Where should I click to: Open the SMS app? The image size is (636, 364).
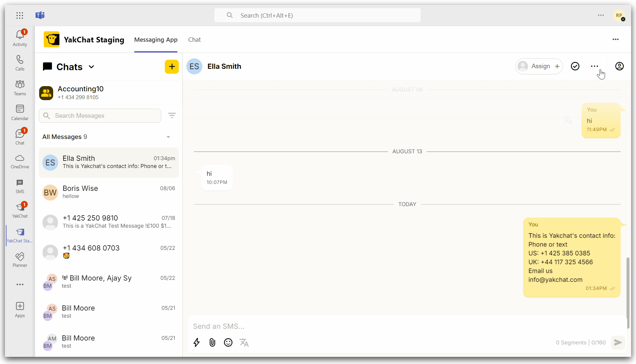pyautogui.click(x=20, y=186)
